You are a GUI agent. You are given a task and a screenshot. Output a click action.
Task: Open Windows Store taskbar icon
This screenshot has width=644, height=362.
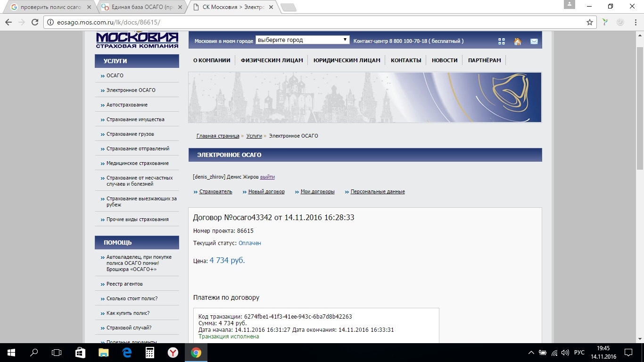(80, 353)
